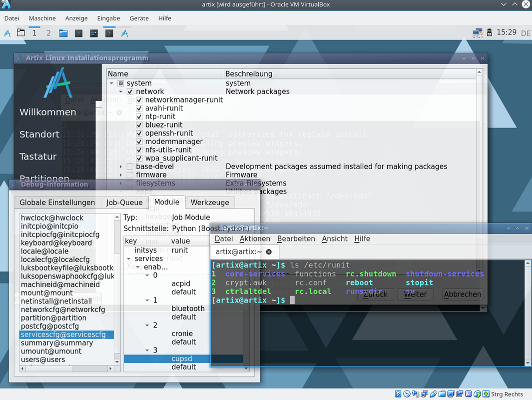
Task: Uncheck avahi-runit package
Action: pyautogui.click(x=139, y=108)
